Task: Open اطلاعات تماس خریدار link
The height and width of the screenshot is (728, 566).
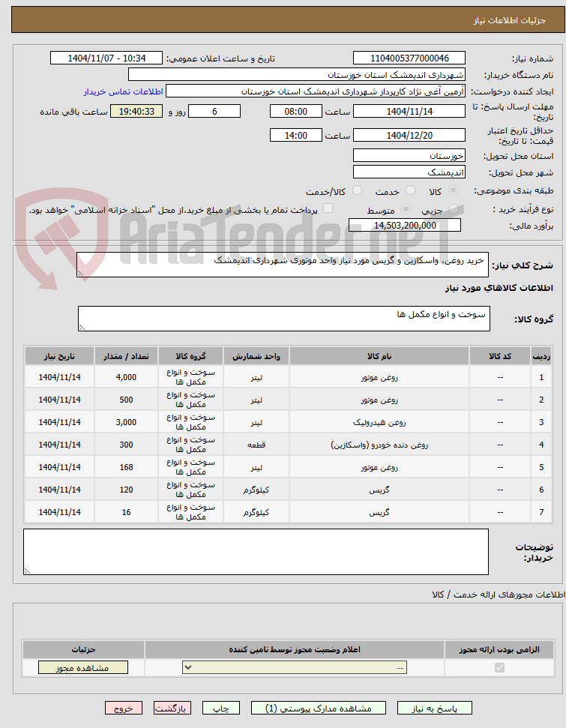Action: tap(123, 91)
